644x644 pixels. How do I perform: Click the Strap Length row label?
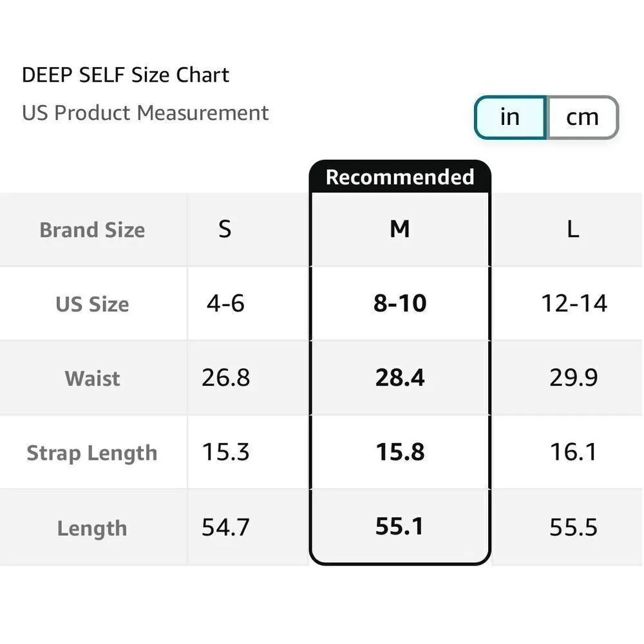coord(92,453)
